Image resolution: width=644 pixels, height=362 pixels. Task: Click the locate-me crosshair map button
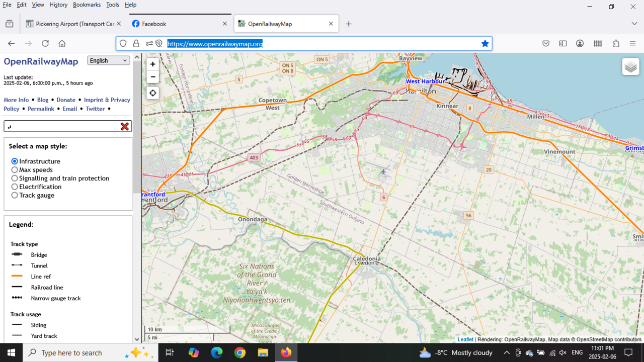point(152,93)
